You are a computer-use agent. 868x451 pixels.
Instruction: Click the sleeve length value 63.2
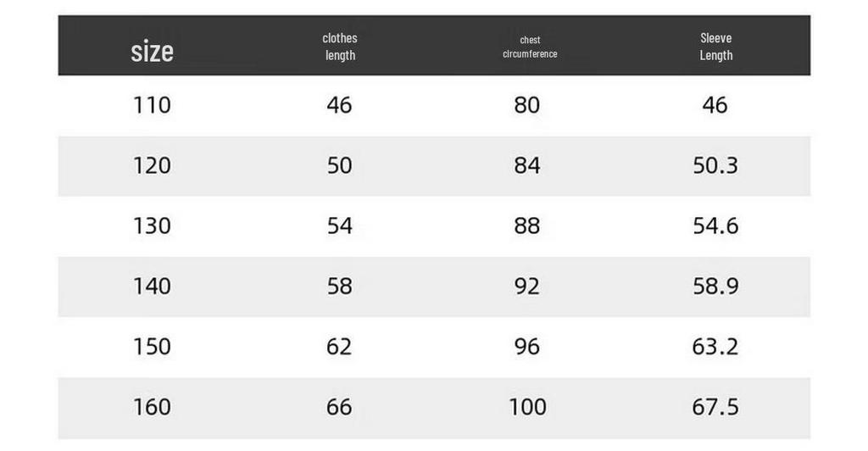715,347
